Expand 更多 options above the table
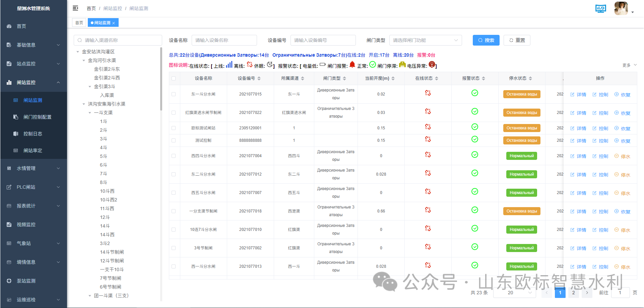644x308 pixels. click(x=629, y=65)
